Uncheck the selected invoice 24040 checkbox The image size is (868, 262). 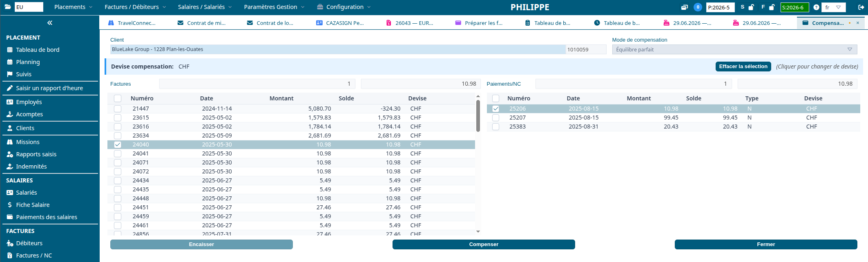click(118, 144)
